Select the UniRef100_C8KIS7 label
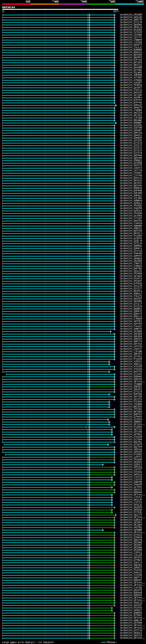Image resolution: width=146 pixels, height=644 pixels. click(131, 349)
